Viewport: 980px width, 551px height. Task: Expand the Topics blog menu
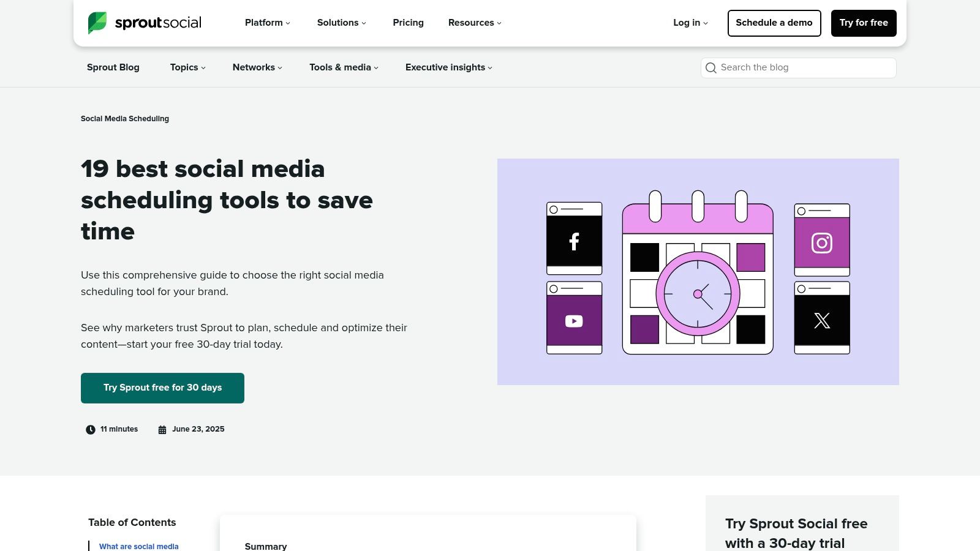pos(188,67)
